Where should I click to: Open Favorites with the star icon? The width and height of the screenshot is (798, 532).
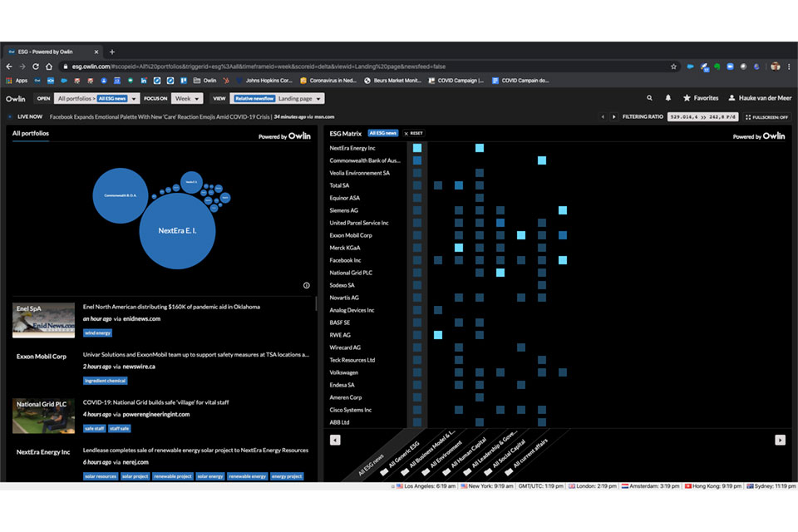pos(700,98)
